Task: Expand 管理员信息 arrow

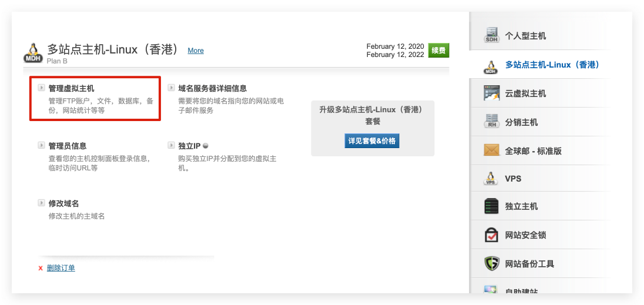Action: [41, 145]
